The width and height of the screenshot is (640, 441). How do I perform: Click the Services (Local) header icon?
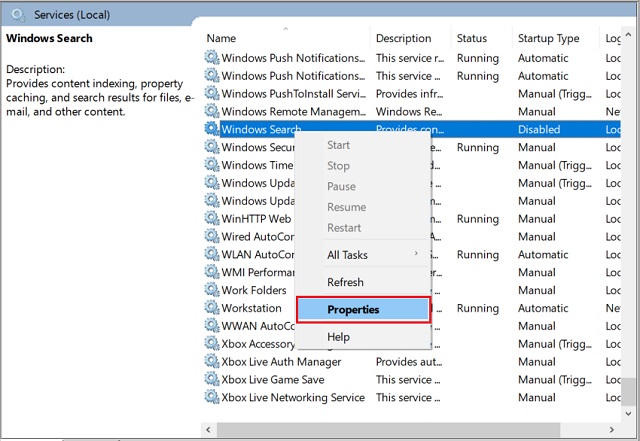pos(18,15)
